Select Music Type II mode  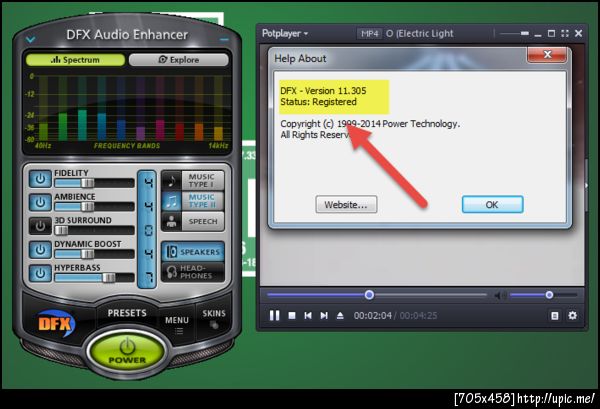[193, 201]
